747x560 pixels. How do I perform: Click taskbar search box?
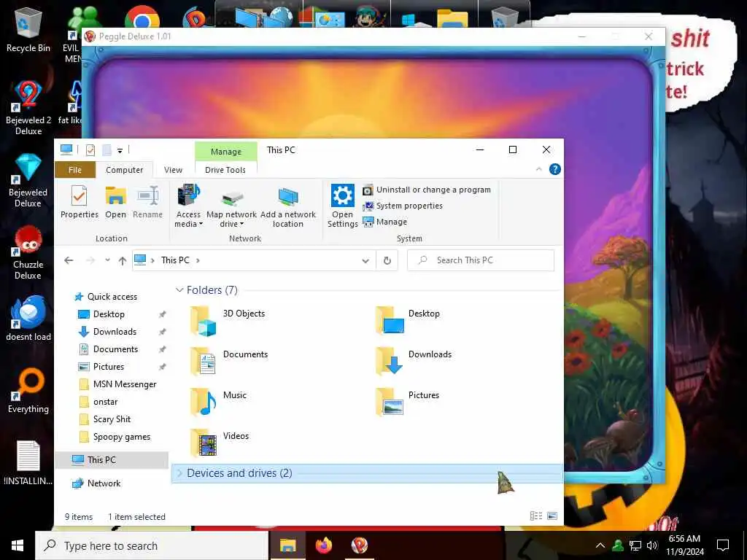point(152,545)
